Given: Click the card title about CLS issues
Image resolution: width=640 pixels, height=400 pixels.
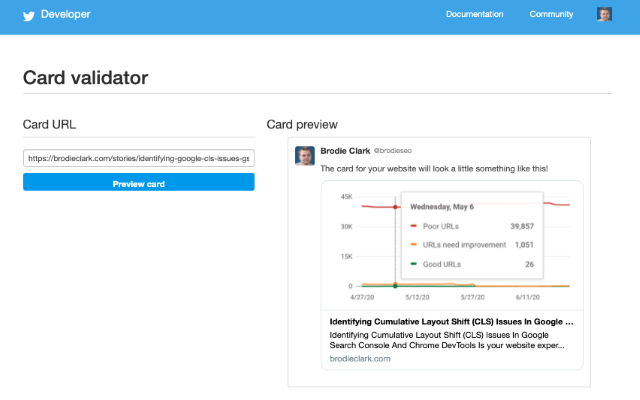Looking at the screenshot, I should click(x=450, y=322).
